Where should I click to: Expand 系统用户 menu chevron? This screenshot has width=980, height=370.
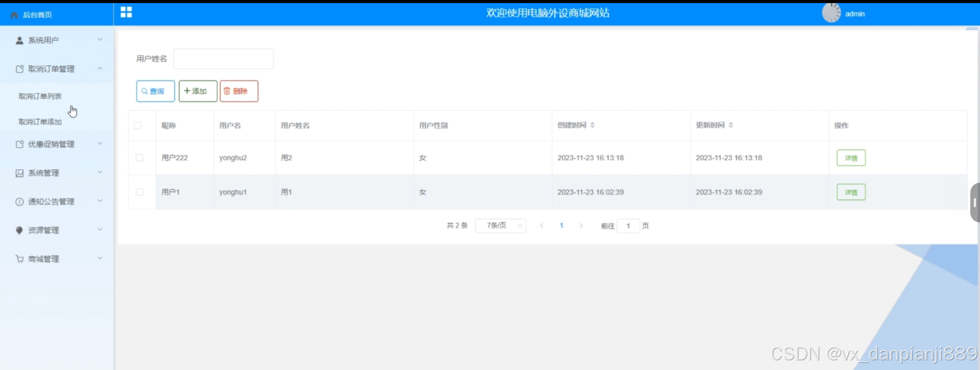point(100,40)
